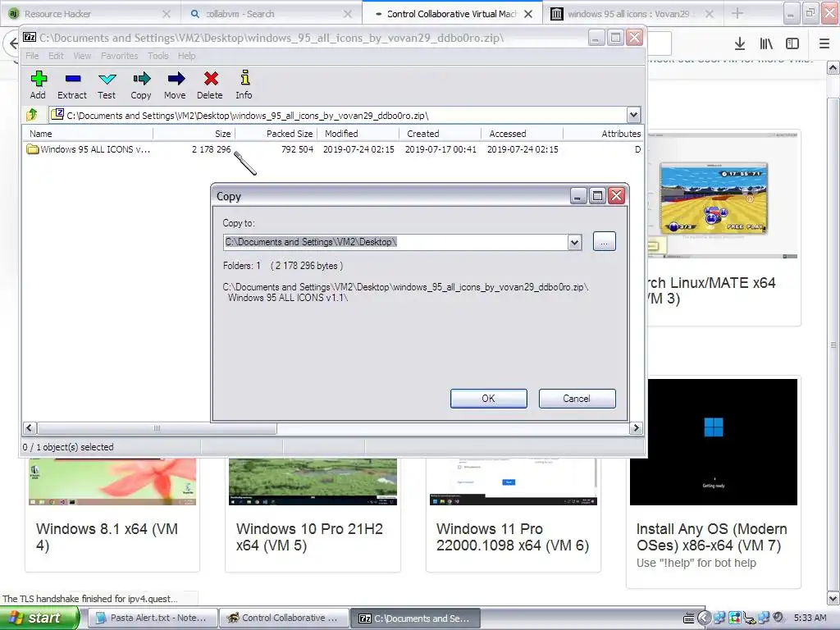
Task: Open the Firefox library icon
Action: [x=766, y=43]
